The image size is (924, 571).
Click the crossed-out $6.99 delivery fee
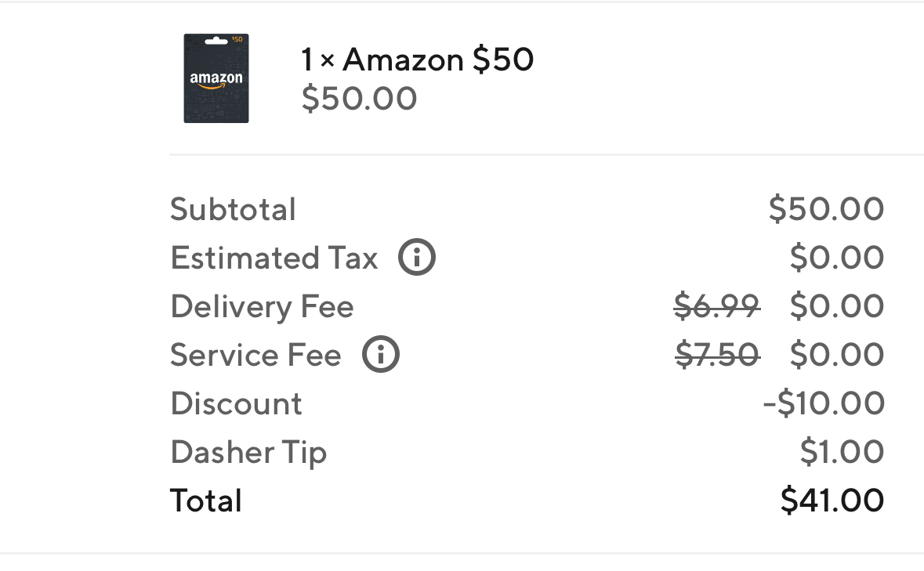pos(717,306)
